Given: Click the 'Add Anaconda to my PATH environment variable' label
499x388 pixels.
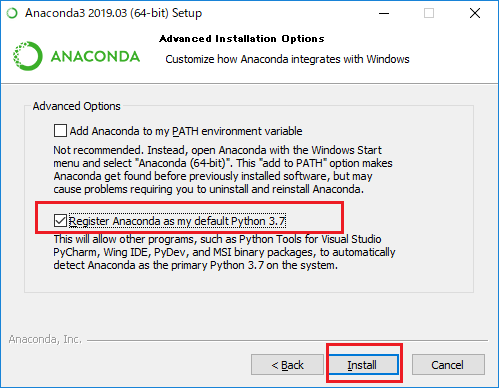Looking at the screenshot, I should coord(186,131).
